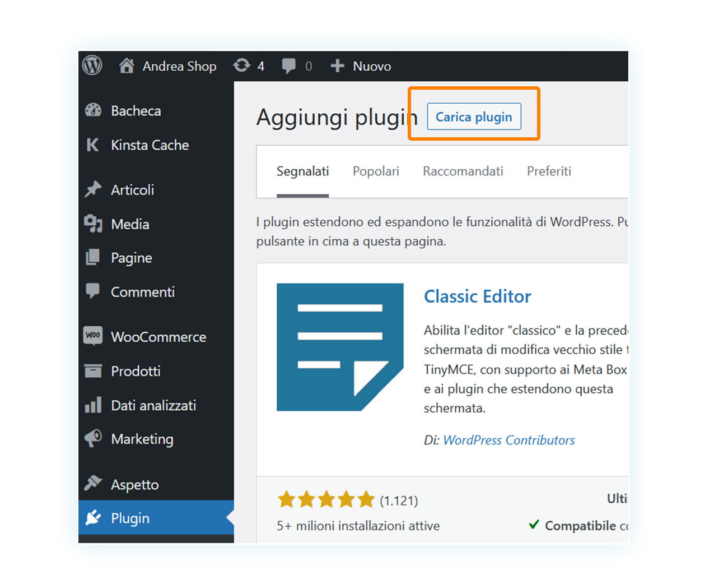Open Prodotti menu item

click(136, 371)
